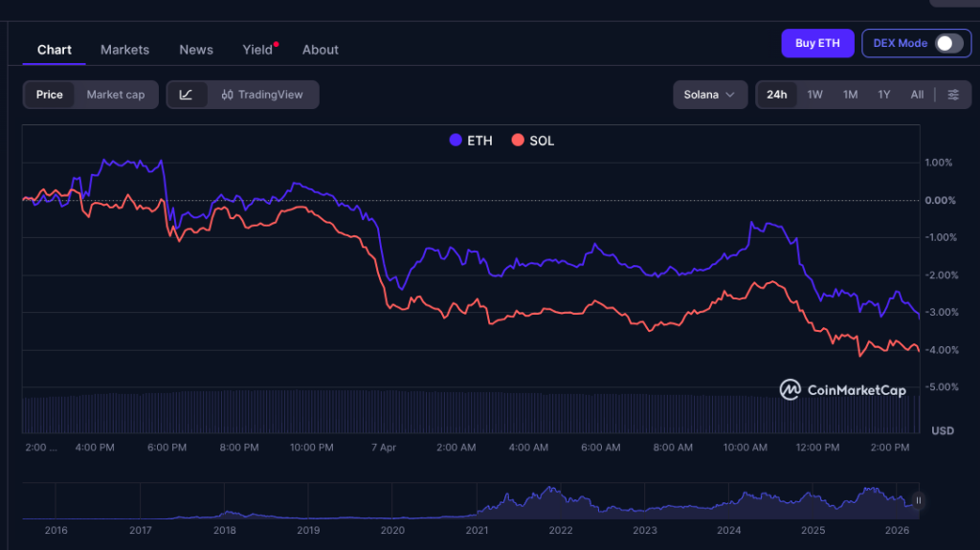This screenshot has width=980, height=550.
Task: Open the News tab
Action: pyautogui.click(x=196, y=50)
